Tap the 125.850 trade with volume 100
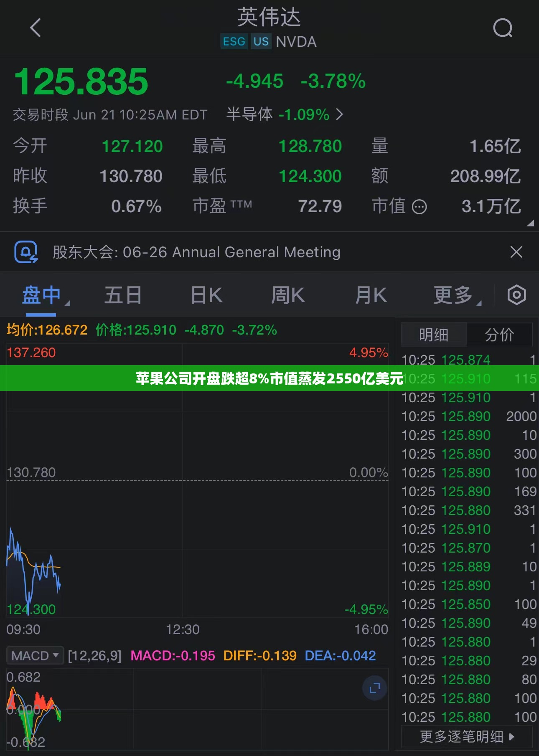 pyautogui.click(x=469, y=604)
